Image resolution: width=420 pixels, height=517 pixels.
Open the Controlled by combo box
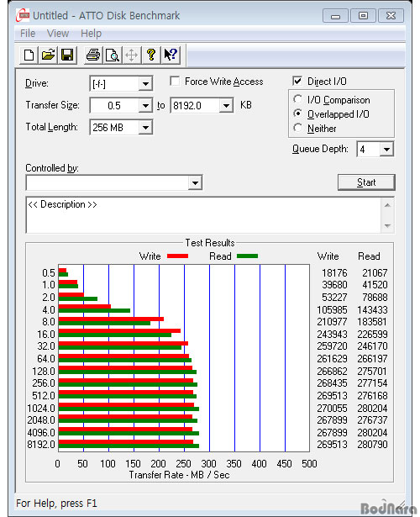coord(114,182)
